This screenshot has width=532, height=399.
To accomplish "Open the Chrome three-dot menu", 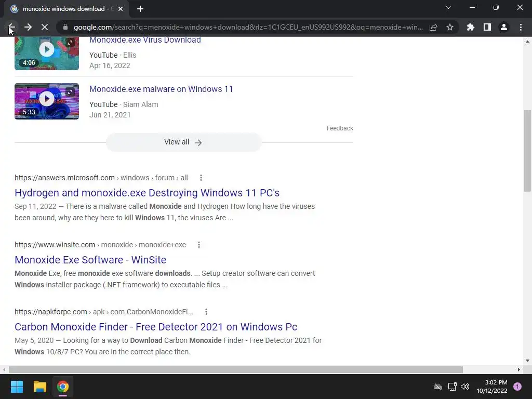I will 521,27.
